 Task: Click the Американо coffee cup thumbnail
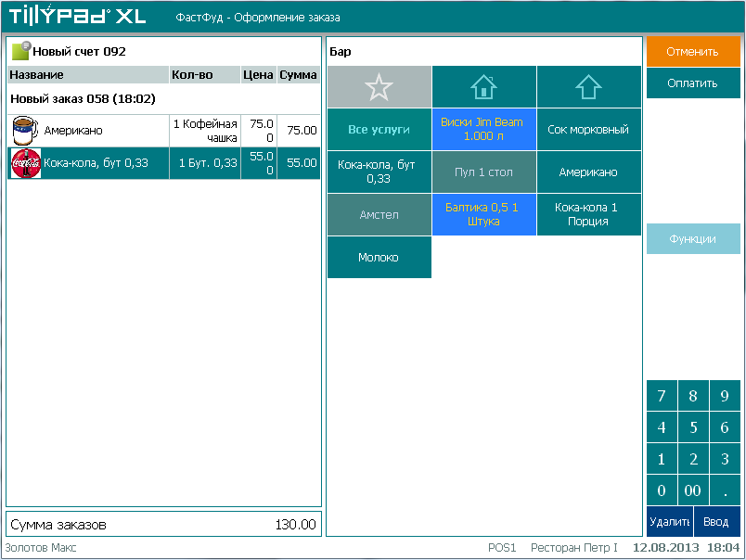point(25,130)
